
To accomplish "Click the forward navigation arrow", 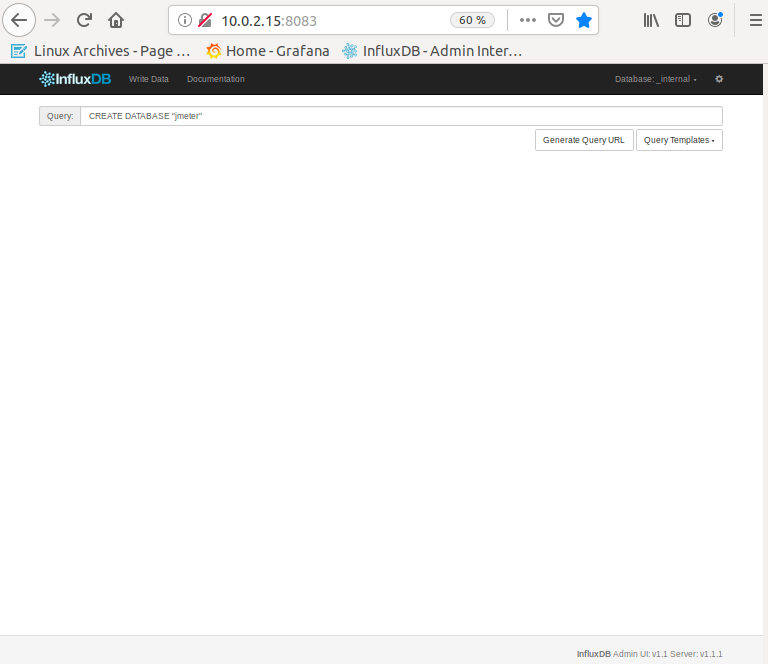I will [51, 20].
